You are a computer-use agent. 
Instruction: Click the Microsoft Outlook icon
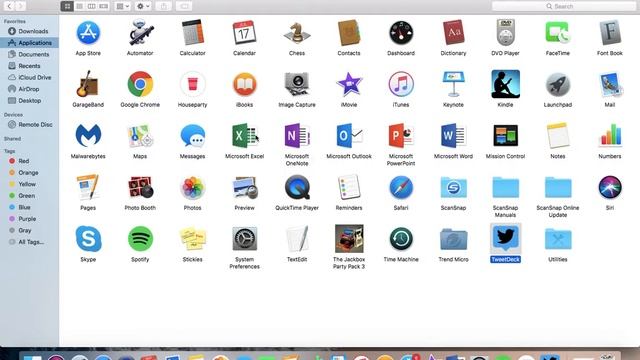(349, 136)
